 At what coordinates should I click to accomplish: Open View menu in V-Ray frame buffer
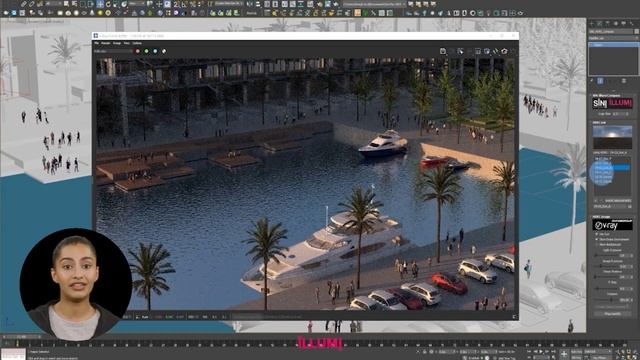pyautogui.click(x=127, y=43)
